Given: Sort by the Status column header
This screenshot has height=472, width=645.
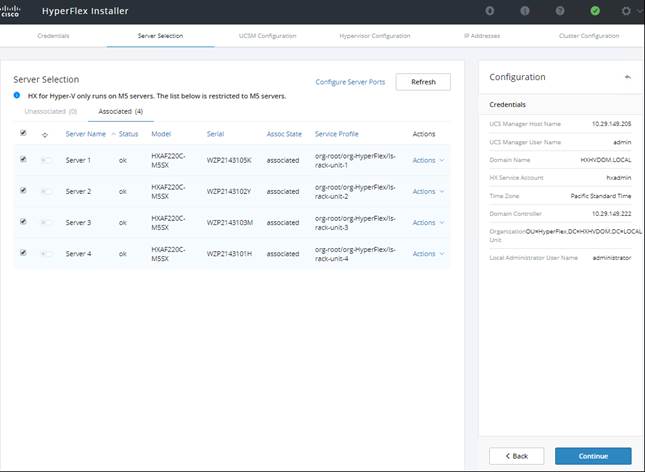Looking at the screenshot, I should point(128,134).
